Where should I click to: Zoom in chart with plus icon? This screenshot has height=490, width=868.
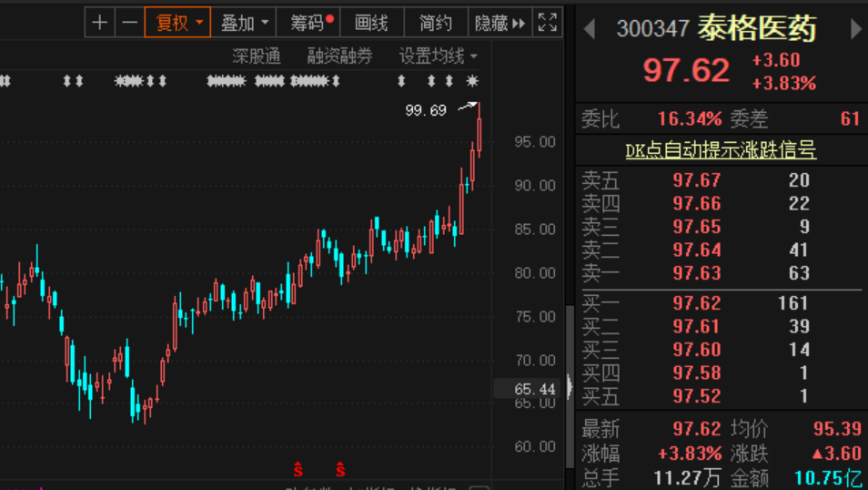(100, 23)
